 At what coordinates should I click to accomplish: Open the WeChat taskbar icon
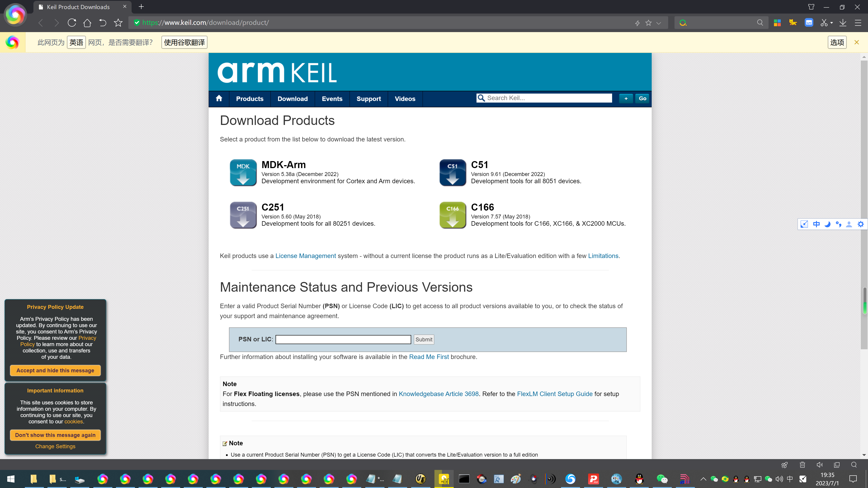(x=662, y=479)
